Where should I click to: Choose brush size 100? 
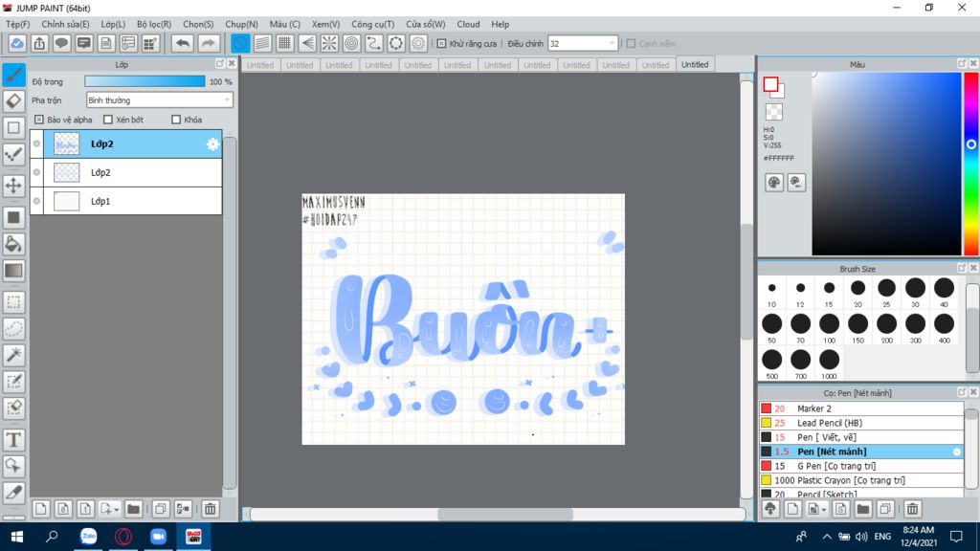[x=829, y=327]
